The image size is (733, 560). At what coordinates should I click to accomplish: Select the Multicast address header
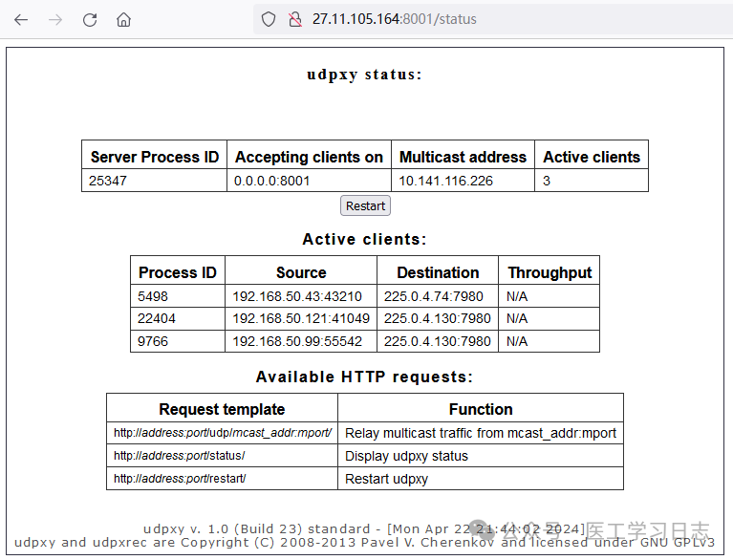point(463,157)
